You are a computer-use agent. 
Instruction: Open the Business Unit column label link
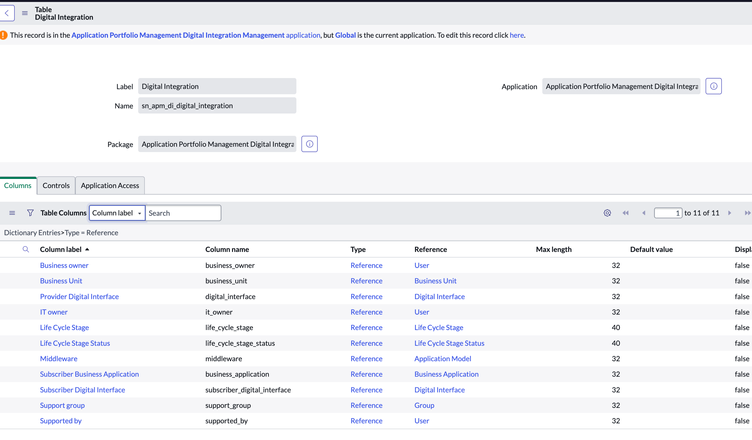point(61,281)
